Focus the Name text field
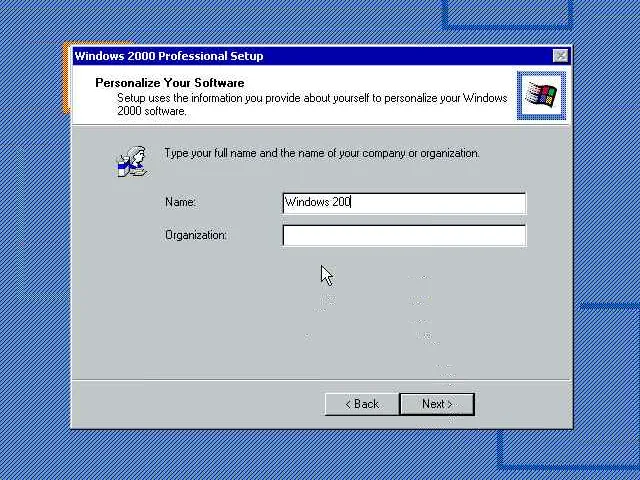 [404, 203]
